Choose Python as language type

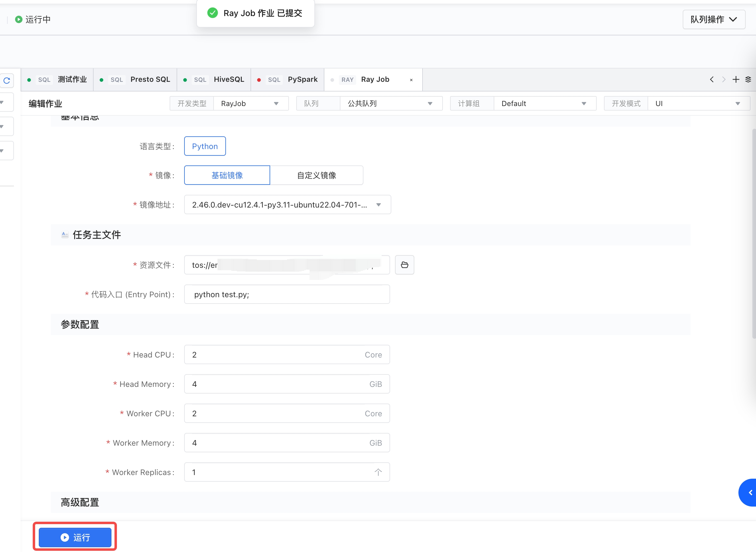coord(205,146)
